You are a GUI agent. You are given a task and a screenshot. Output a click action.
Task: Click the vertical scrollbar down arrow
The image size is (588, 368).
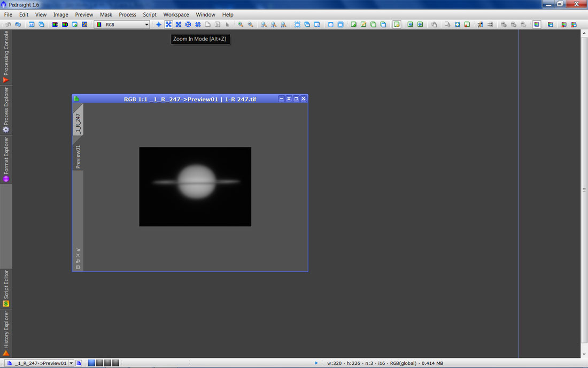[x=584, y=354]
